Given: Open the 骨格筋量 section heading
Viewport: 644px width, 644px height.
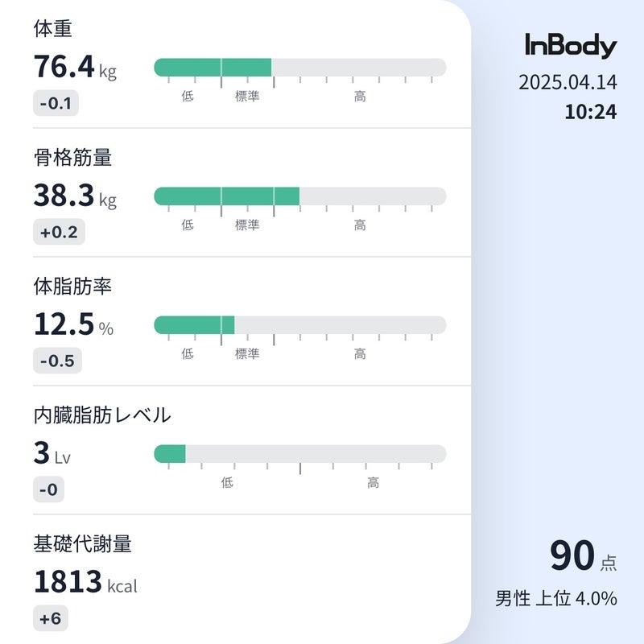Looking at the screenshot, I should click(72, 157).
